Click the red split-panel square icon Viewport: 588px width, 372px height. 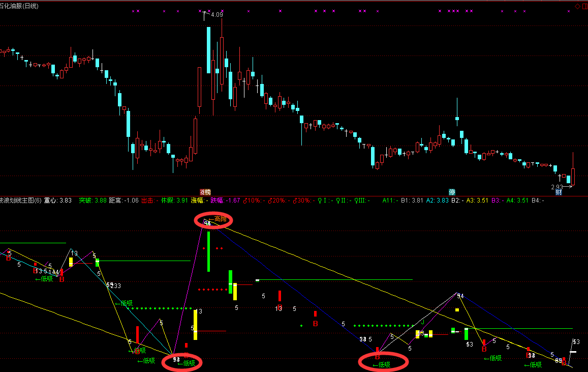click(x=585, y=7)
